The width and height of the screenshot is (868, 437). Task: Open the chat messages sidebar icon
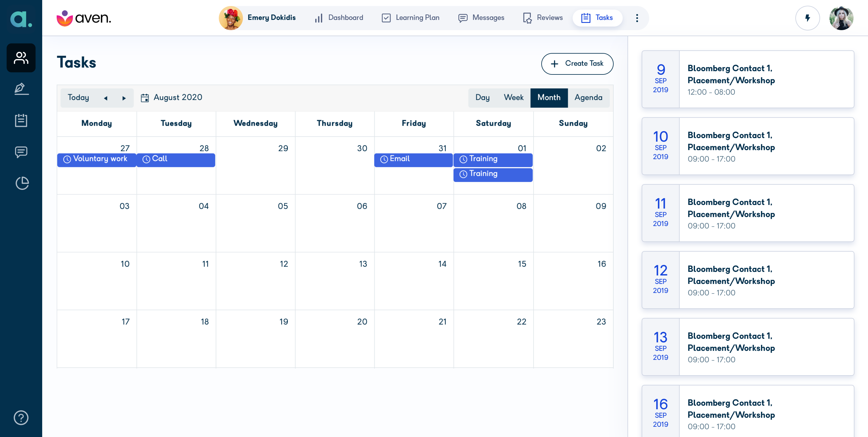coord(21,152)
